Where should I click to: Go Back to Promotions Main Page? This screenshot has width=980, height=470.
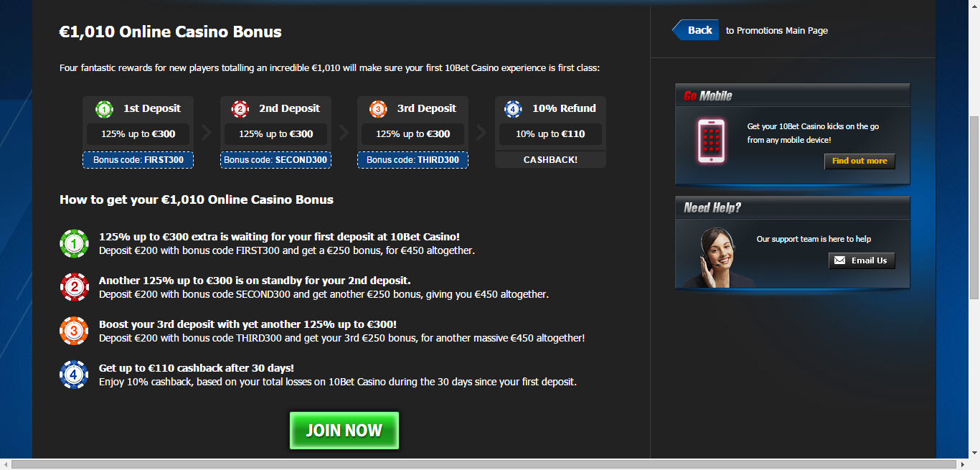point(695,30)
